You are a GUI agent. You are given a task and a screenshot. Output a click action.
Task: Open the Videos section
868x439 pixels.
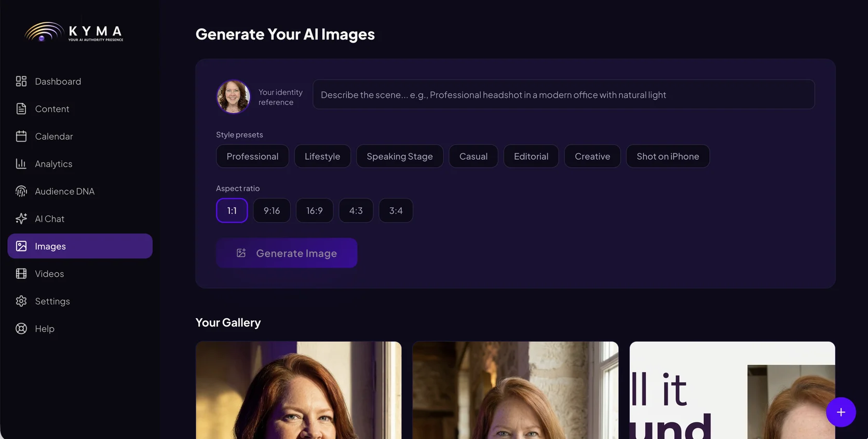pyautogui.click(x=80, y=273)
